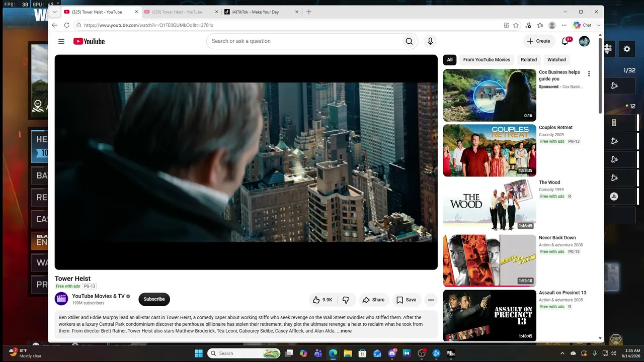644x362 pixels.
Task: Go back to the previous browser page
Action: (x=54, y=25)
